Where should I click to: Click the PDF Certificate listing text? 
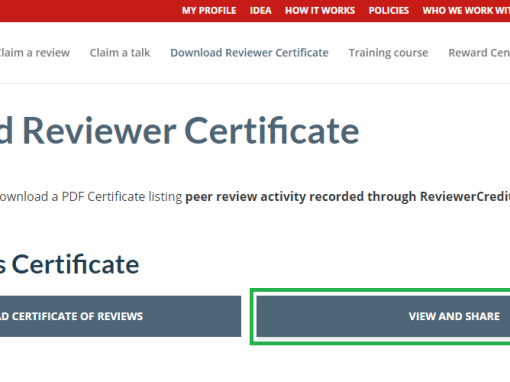[122, 197]
